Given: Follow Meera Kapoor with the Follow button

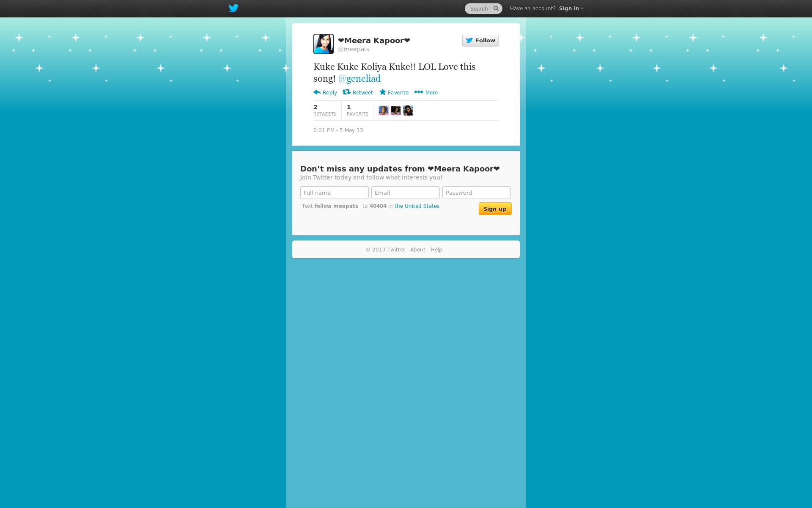Looking at the screenshot, I should click(480, 40).
